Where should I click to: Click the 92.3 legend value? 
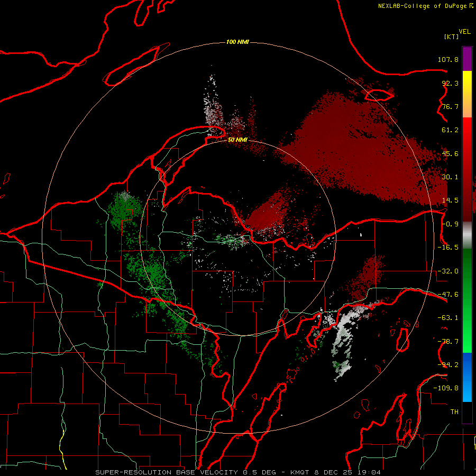tap(450, 83)
